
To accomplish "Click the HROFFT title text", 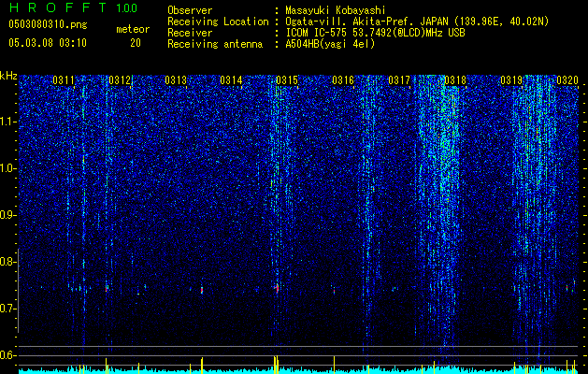I will pyautogui.click(x=58, y=7).
